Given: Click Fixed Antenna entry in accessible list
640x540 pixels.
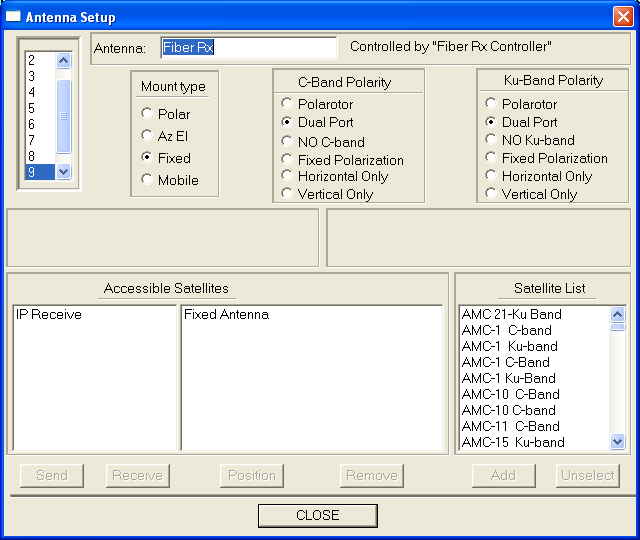Looking at the screenshot, I should coord(226,314).
